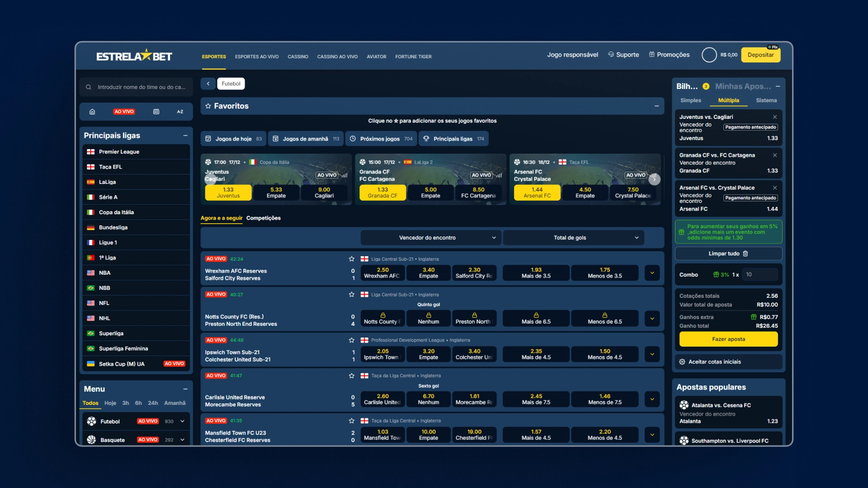Click the Basquete ball icon in Menu
The width and height of the screenshot is (868, 488).
pos(92,440)
